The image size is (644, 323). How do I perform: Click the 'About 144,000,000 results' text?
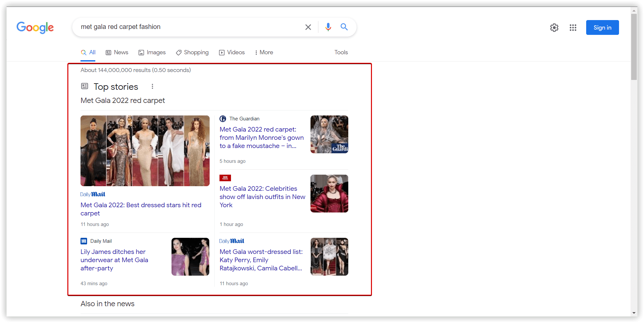[136, 70]
